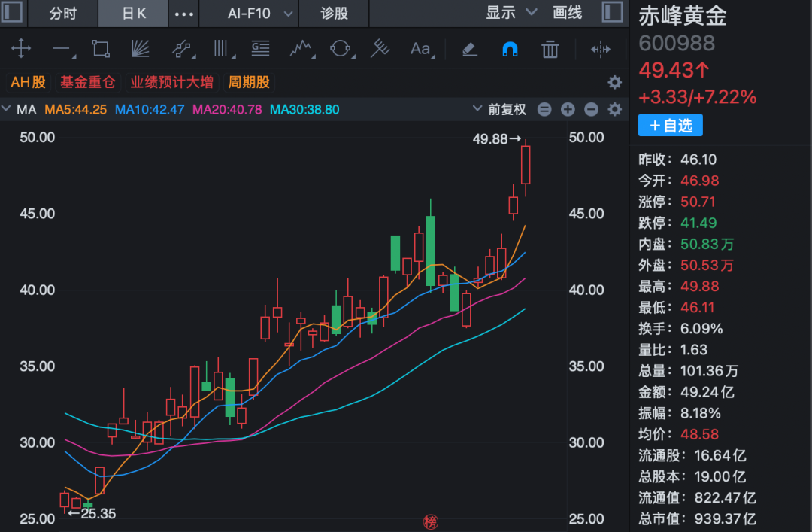Click the 25.35 low price marker
The height and width of the screenshot is (532, 812).
(x=92, y=513)
